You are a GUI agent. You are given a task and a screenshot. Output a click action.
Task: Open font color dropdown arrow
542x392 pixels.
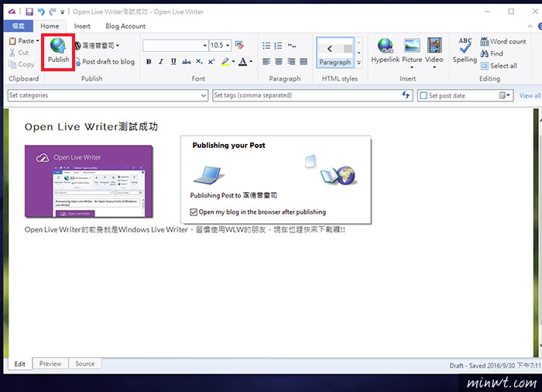point(251,61)
